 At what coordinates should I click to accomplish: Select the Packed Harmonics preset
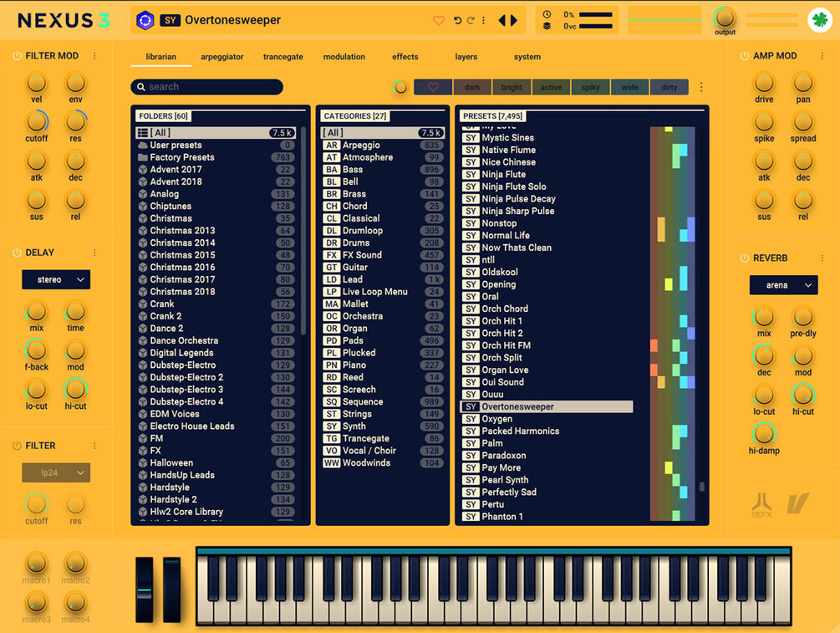coord(547,431)
